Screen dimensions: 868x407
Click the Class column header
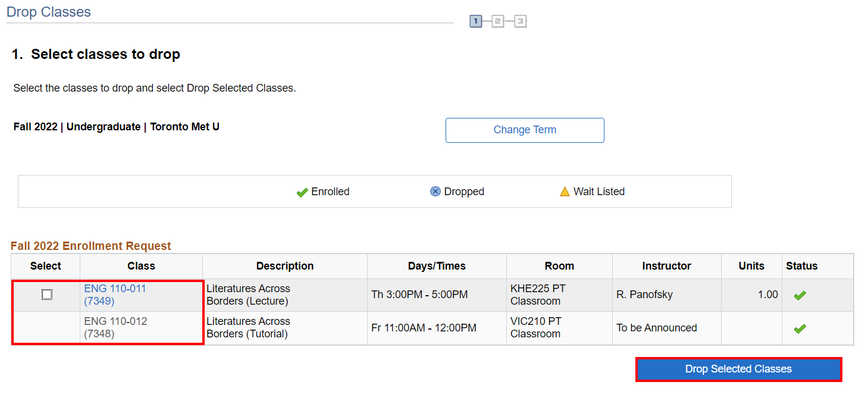click(x=141, y=266)
